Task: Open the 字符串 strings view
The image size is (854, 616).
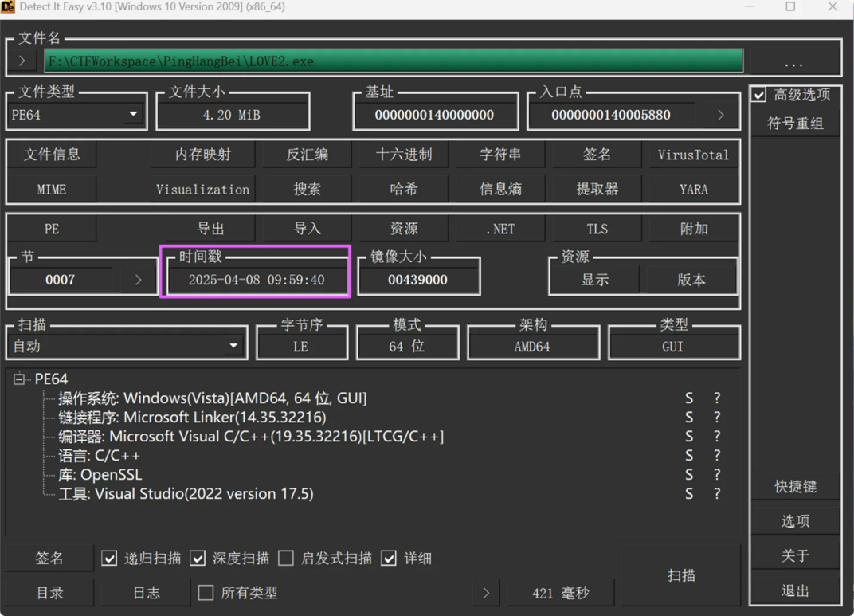Action: [x=500, y=155]
